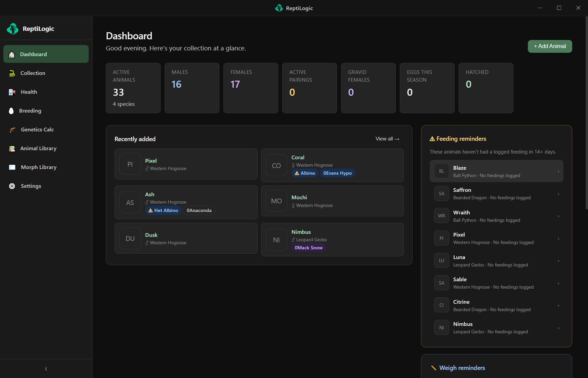
Task: Click the ReptiLogic title bar logo
Action: (x=279, y=8)
